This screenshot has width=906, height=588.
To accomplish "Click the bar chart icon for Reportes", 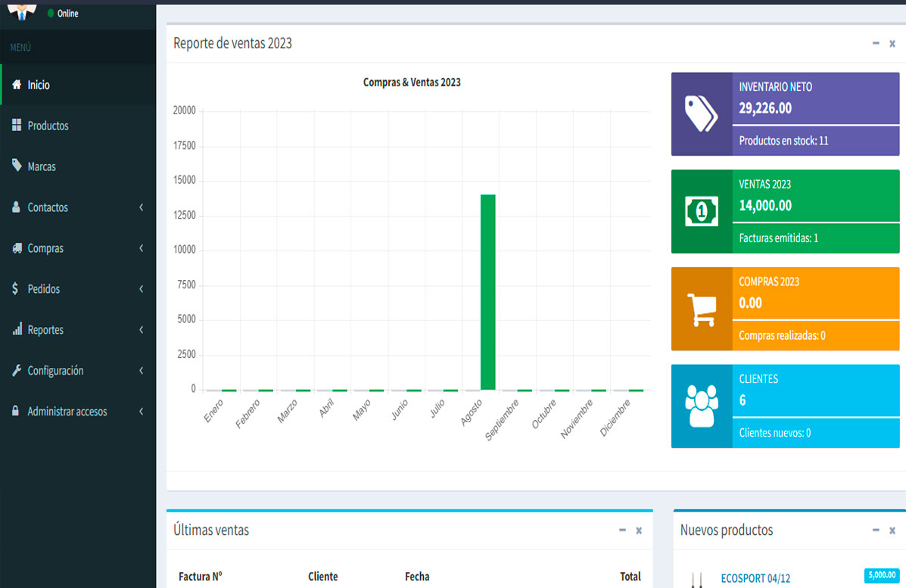I will (x=17, y=330).
